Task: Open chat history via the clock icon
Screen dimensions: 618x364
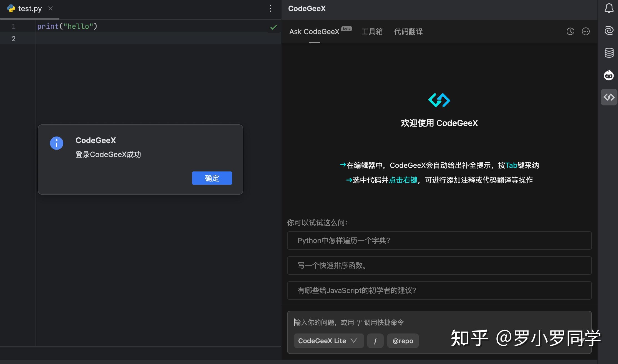Action: (570, 31)
